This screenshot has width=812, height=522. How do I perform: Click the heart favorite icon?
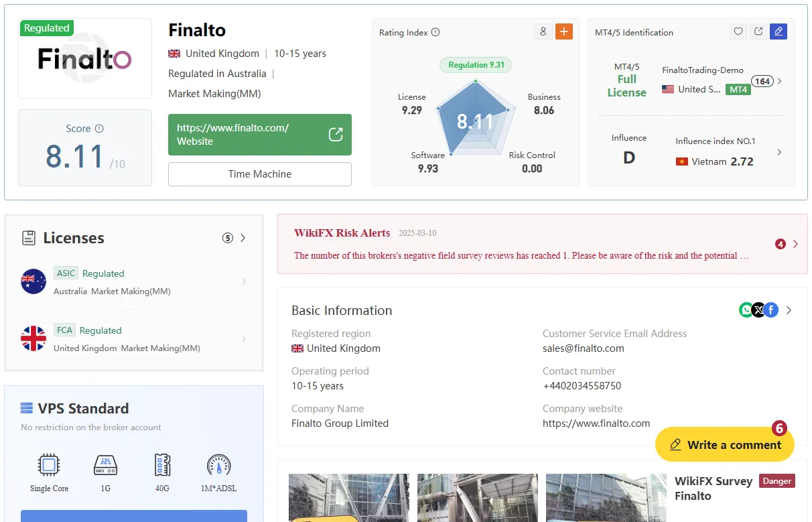coord(738,31)
